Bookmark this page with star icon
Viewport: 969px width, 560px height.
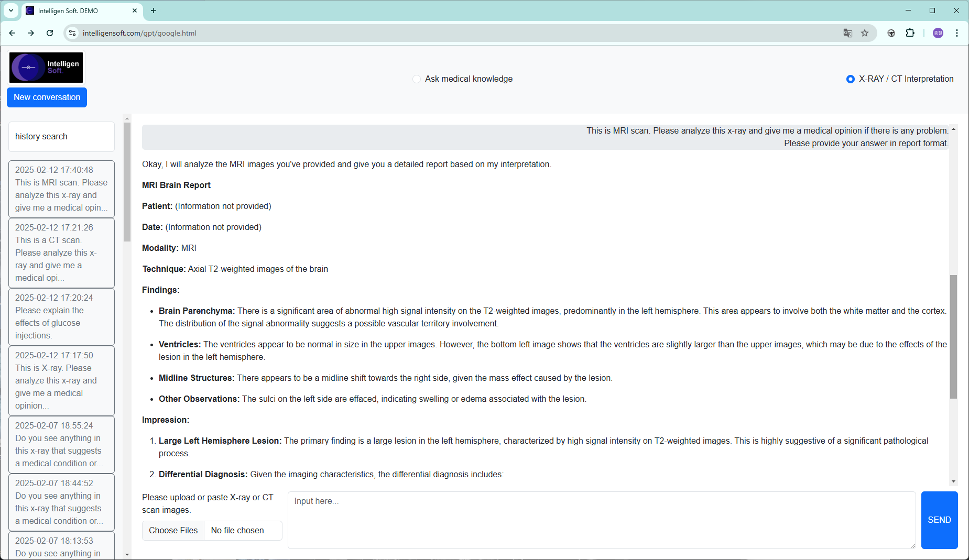[x=865, y=33]
